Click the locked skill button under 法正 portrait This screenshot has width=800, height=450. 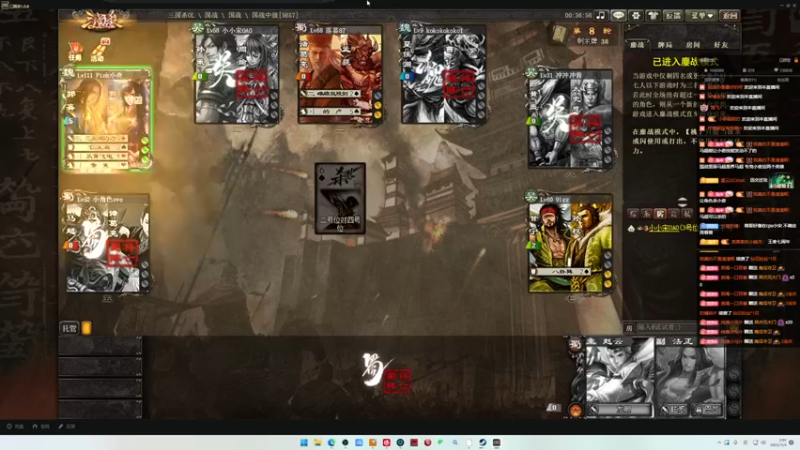pyautogui.click(x=707, y=409)
